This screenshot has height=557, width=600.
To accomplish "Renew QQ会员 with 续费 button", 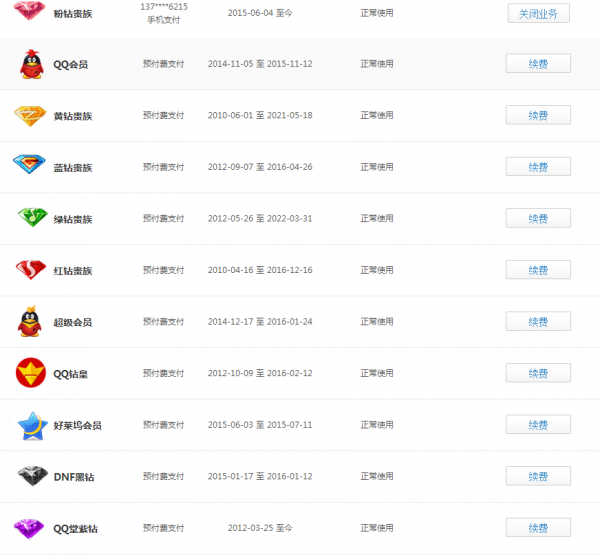I will [538, 64].
